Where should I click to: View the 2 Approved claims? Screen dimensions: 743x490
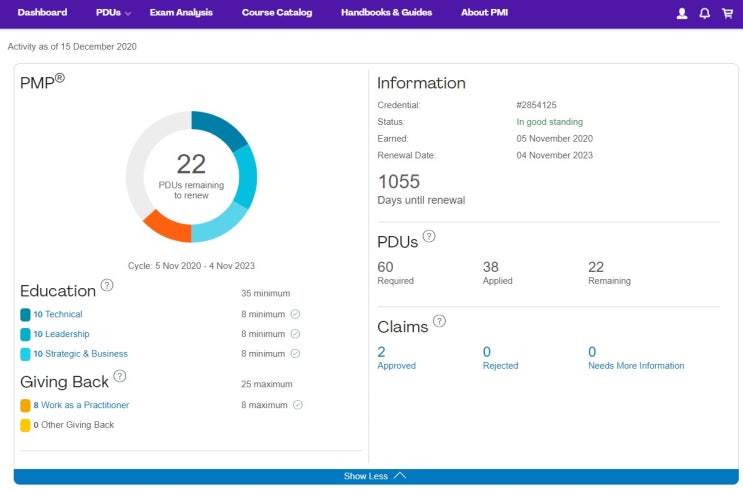pos(396,358)
